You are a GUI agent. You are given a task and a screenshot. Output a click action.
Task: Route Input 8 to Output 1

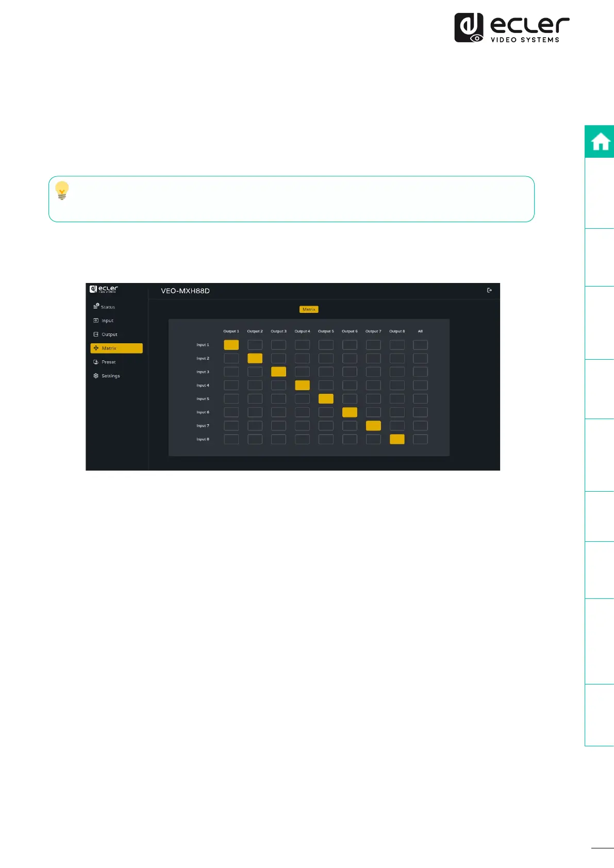(x=231, y=439)
